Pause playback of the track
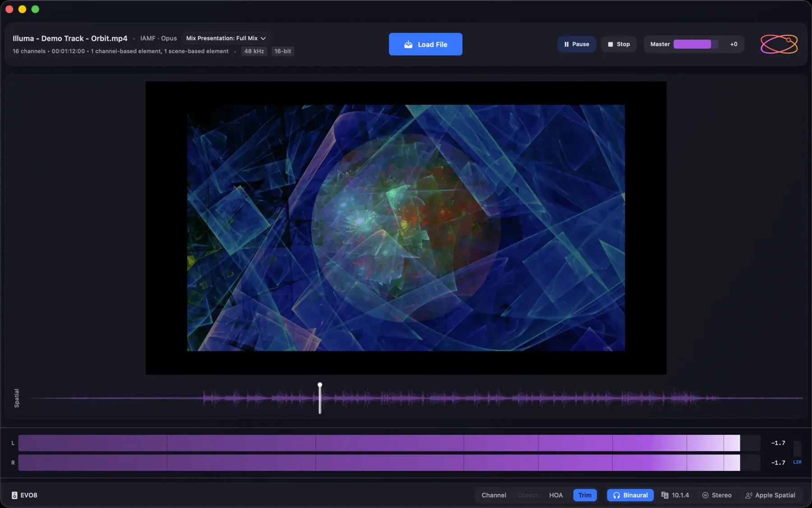Image resolution: width=812 pixels, height=508 pixels. (577, 44)
